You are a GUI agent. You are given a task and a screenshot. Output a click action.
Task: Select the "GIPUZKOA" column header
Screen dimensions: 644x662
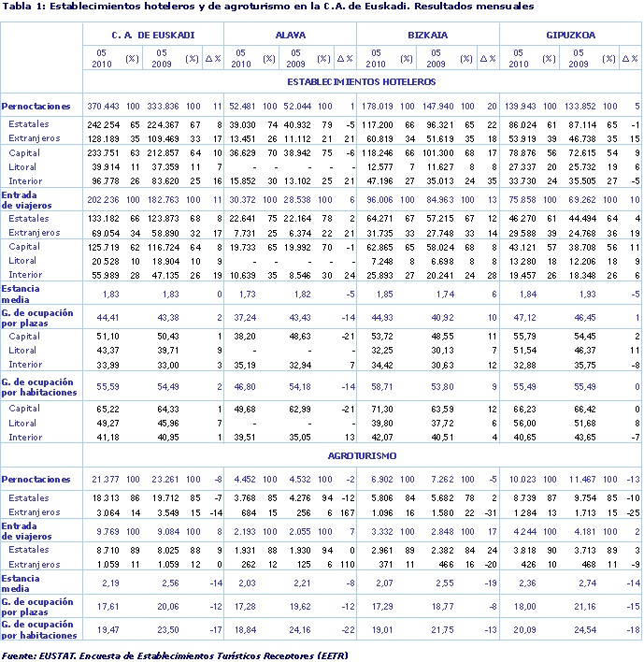click(x=570, y=35)
